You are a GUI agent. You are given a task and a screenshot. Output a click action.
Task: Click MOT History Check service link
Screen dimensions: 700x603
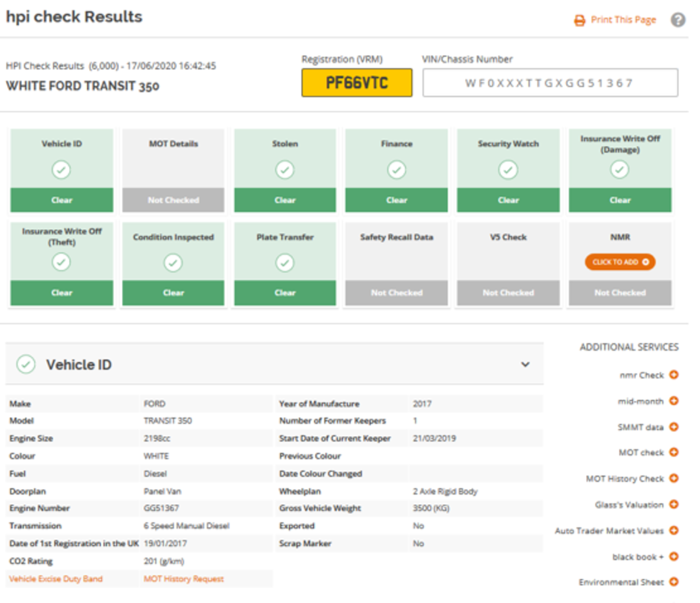pos(625,479)
